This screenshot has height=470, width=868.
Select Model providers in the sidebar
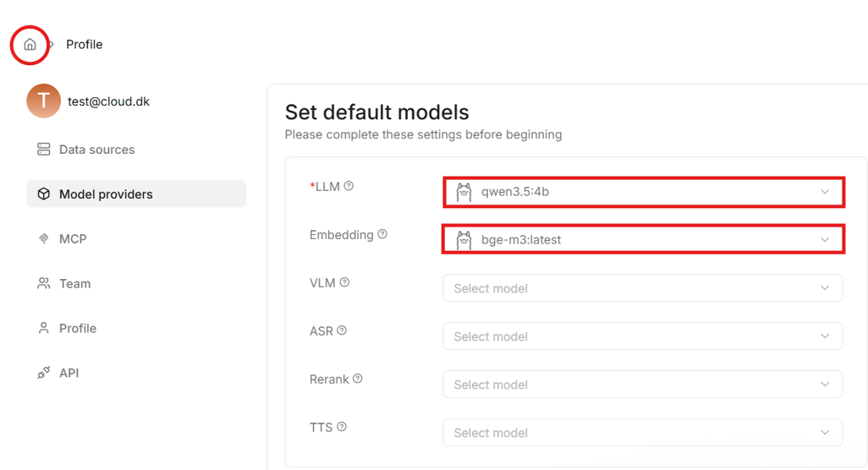coord(106,194)
